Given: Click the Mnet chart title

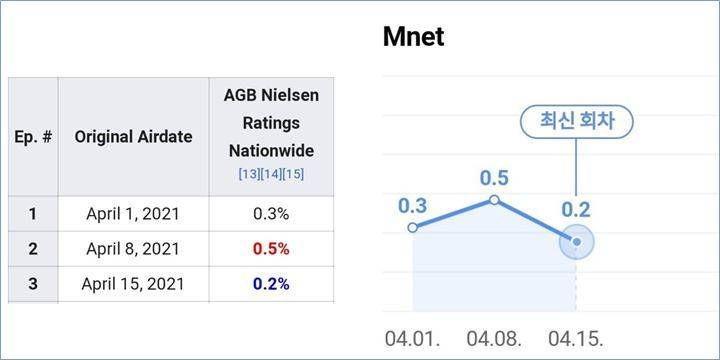Looking at the screenshot, I should click(x=413, y=37).
